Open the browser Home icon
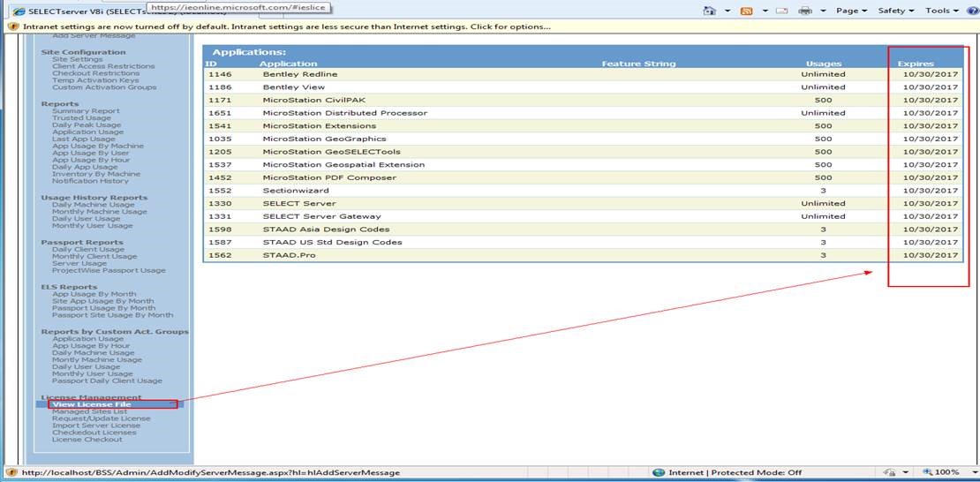Viewport: 980px width, 482px height. click(x=709, y=11)
